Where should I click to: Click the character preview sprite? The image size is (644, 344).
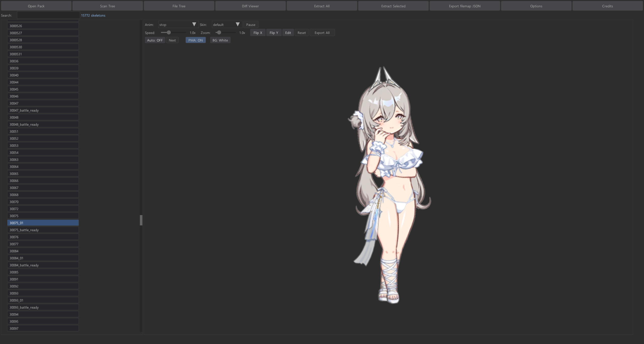tap(389, 185)
